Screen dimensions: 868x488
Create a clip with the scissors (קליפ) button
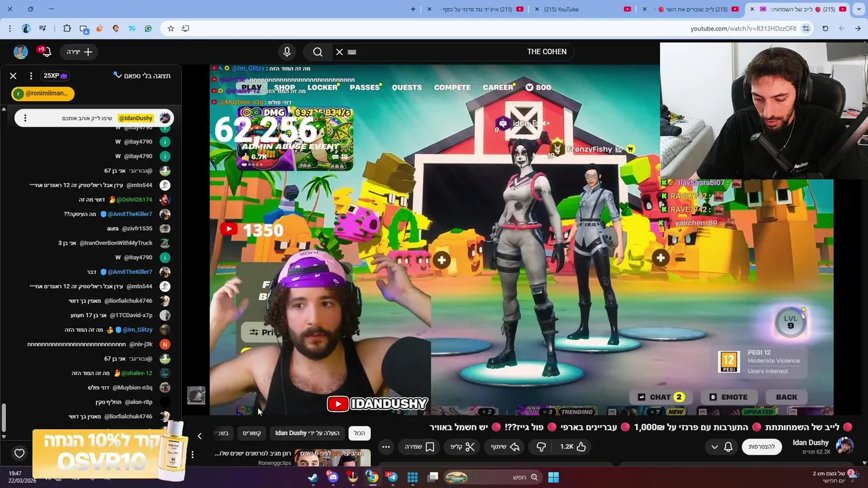tap(462, 447)
